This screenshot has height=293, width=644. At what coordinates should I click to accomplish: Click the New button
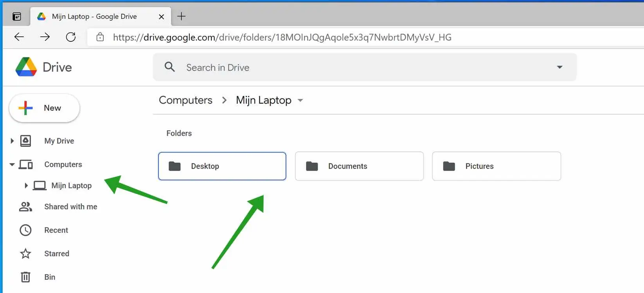pos(44,108)
